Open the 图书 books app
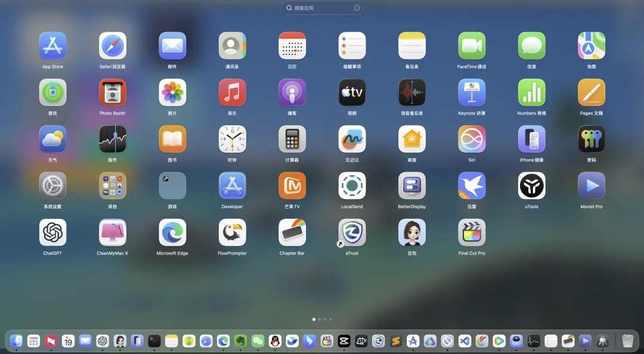Image resolution: width=644 pixels, height=354 pixels. coord(172,139)
